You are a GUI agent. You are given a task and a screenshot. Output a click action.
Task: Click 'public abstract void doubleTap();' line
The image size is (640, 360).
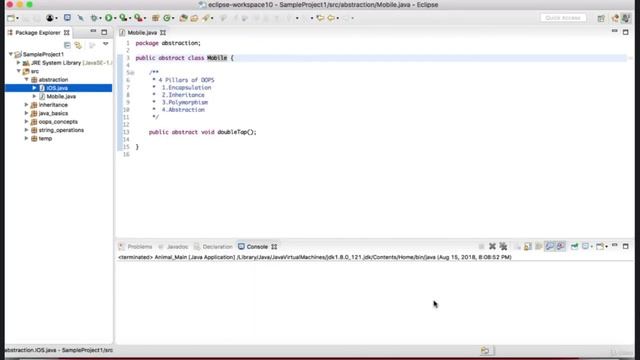202,132
